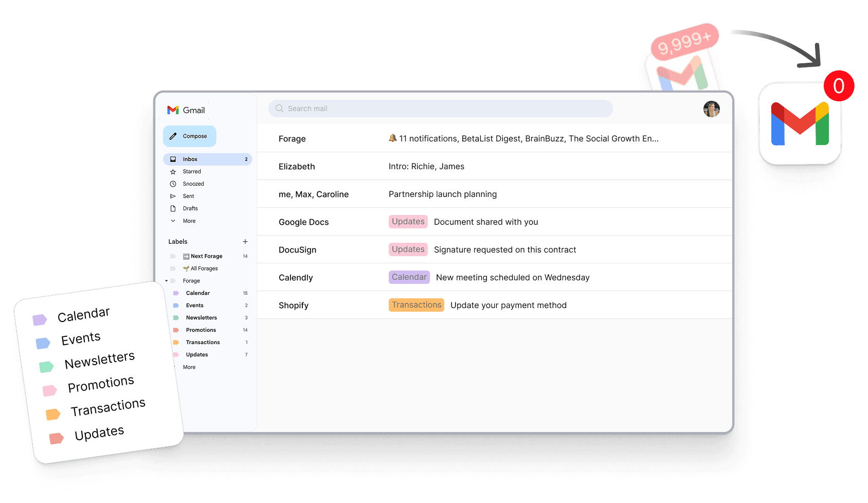Collapse the Forage label group

pos(167,281)
